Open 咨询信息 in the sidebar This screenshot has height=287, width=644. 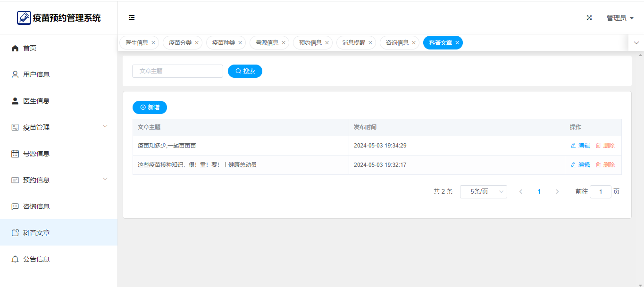pos(36,206)
